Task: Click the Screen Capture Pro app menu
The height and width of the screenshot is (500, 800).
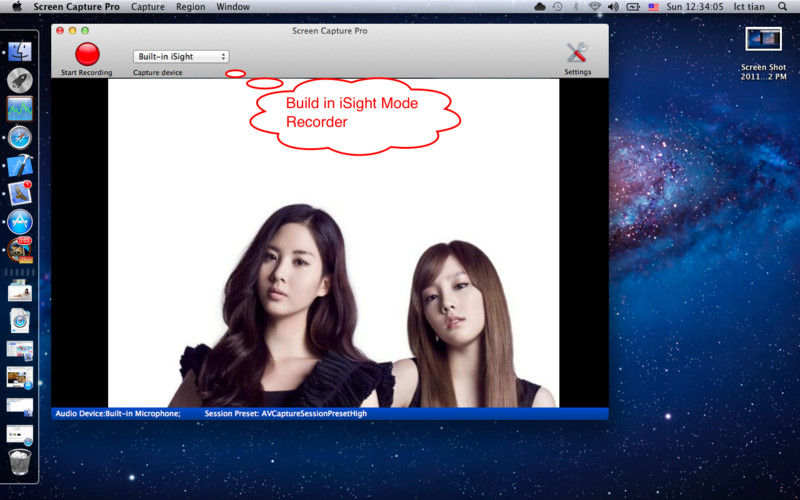Action: pyautogui.click(x=76, y=7)
